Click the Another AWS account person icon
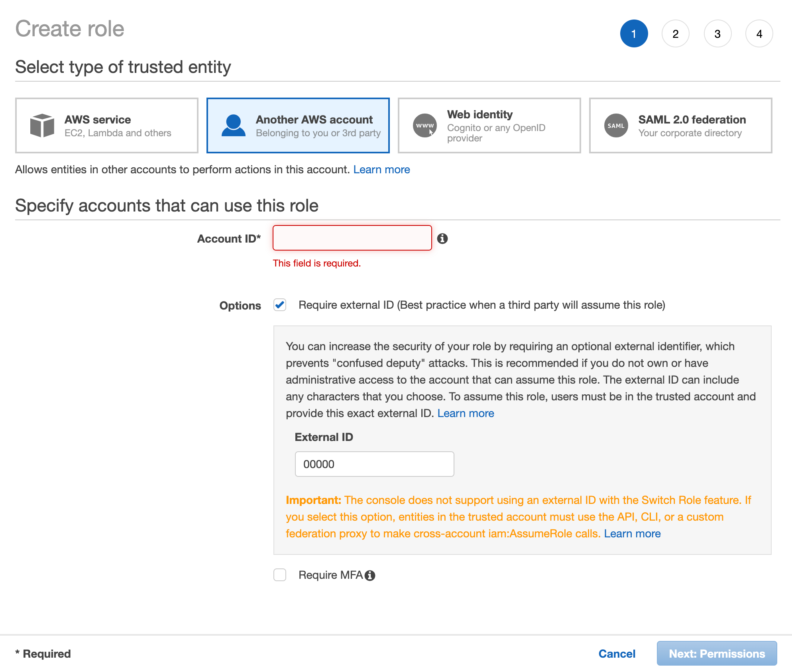Screen dimensions: 792x672 point(234,125)
